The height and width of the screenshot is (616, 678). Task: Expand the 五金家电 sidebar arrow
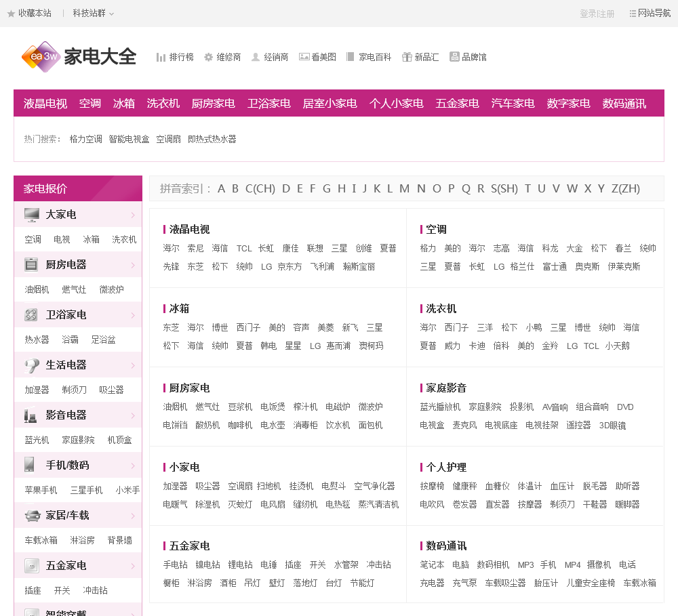[x=133, y=566]
